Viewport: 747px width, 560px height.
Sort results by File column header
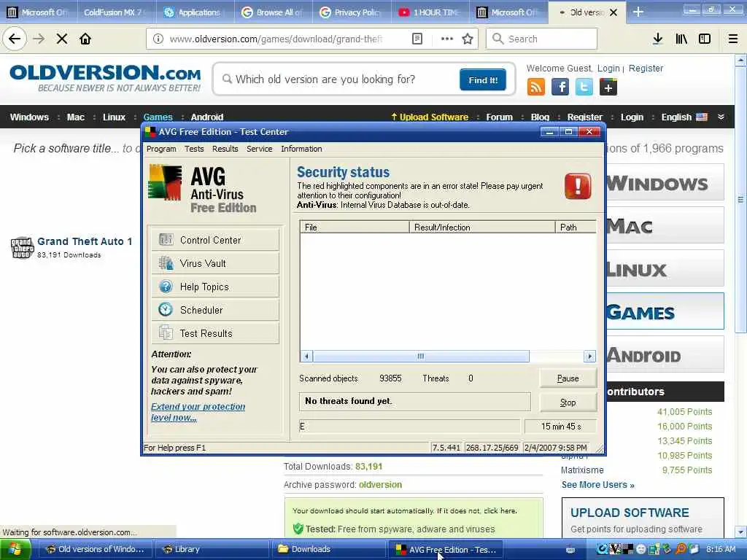point(355,227)
